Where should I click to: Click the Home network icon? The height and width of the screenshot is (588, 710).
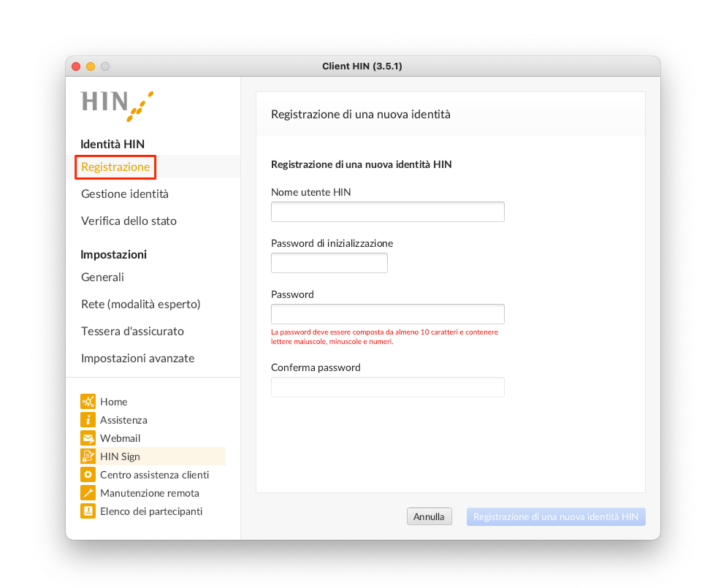88,402
